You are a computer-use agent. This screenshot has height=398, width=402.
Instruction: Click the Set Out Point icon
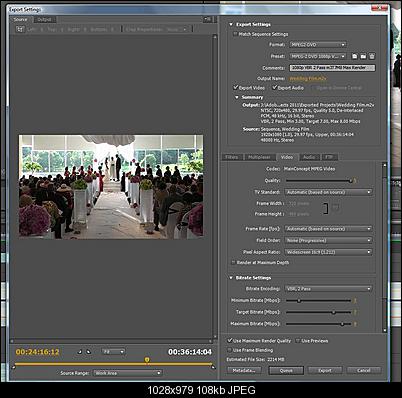[x=88, y=352]
